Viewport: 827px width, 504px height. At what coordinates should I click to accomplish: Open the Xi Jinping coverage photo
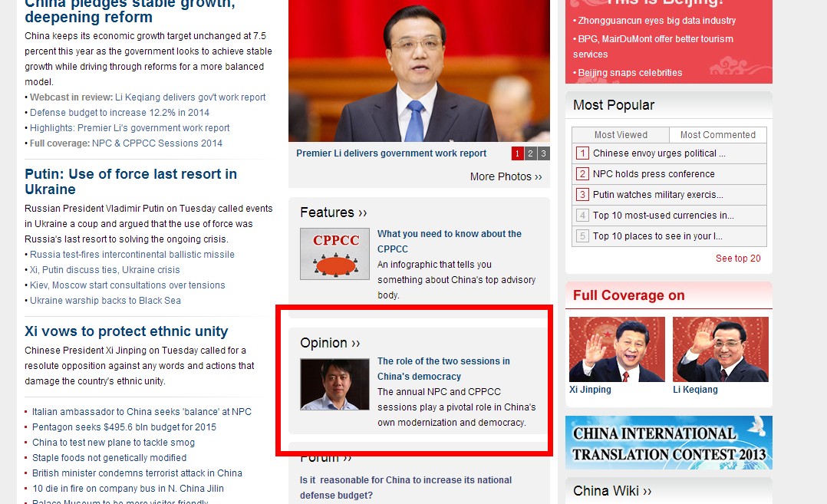tap(617, 349)
